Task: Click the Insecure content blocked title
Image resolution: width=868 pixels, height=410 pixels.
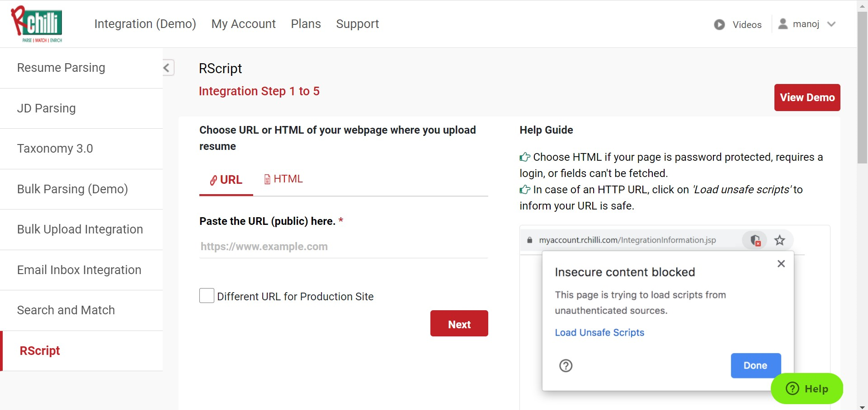Action: tap(625, 272)
